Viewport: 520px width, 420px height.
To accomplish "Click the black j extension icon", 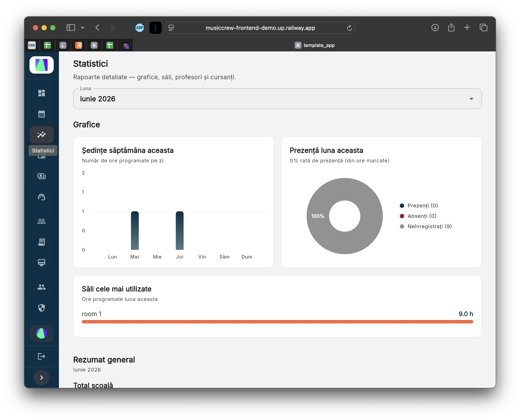I will [155, 27].
